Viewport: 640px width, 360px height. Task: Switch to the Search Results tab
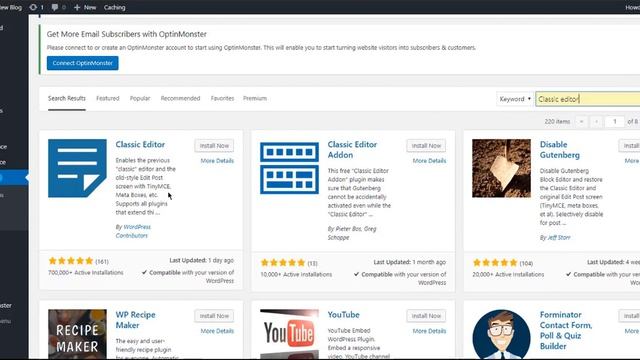(67, 98)
